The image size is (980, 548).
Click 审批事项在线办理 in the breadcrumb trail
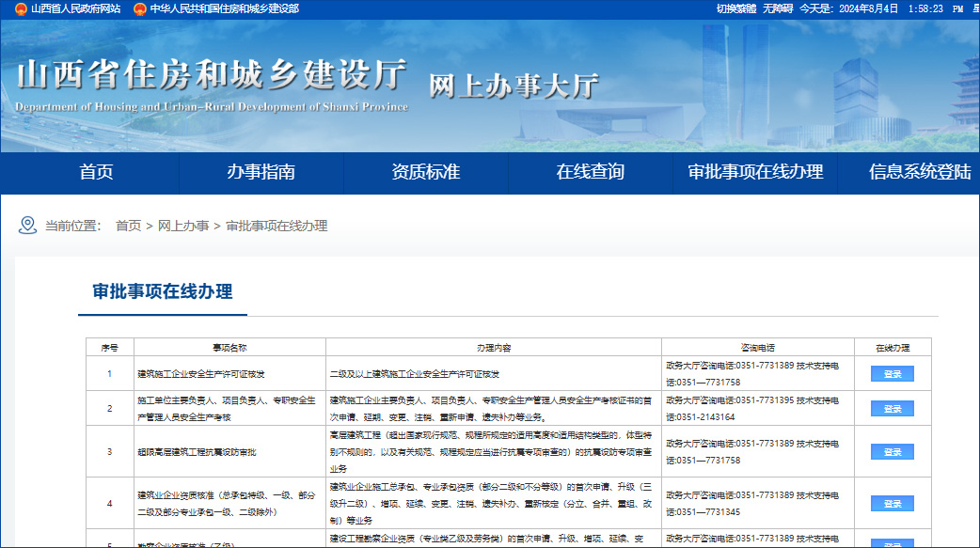pyautogui.click(x=277, y=226)
